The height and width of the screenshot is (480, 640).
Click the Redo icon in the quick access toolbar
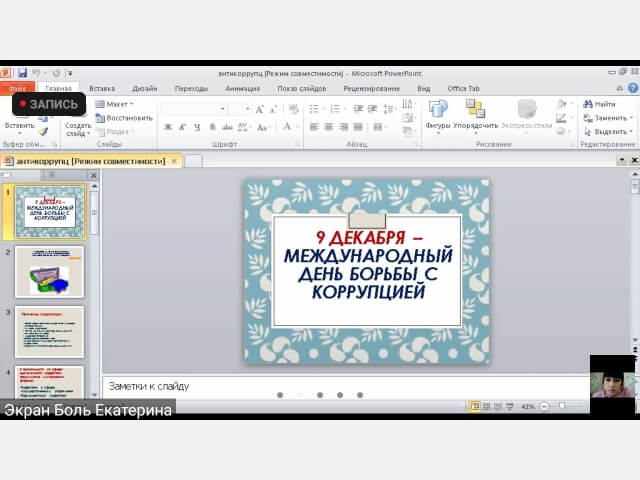[x=56, y=73]
